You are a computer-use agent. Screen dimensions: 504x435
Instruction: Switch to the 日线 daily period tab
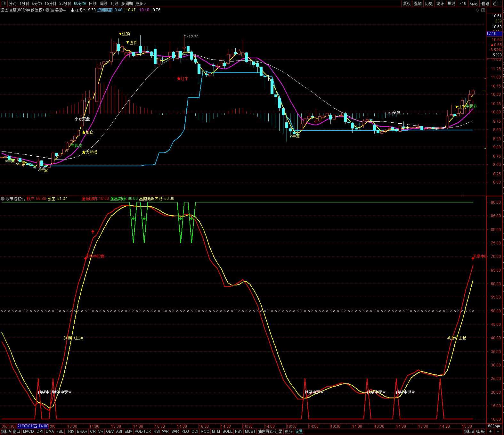coord(93,4)
